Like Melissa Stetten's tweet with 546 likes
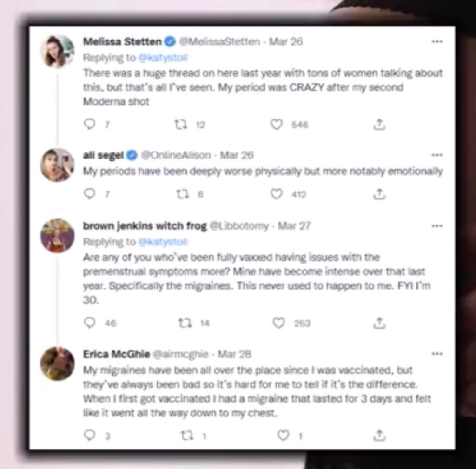The image size is (476, 469). 276,125
